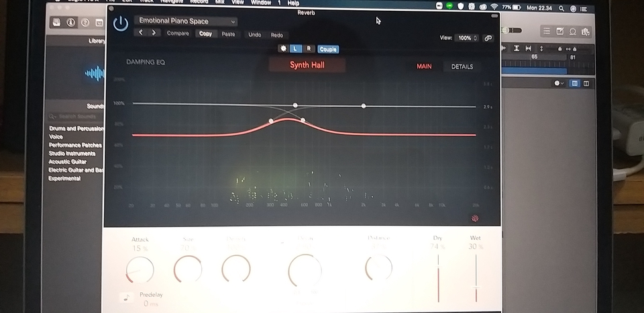Image resolution: width=644 pixels, height=313 pixels.
Task: Click the horizontal auto zoom icon
Action: click(x=529, y=48)
